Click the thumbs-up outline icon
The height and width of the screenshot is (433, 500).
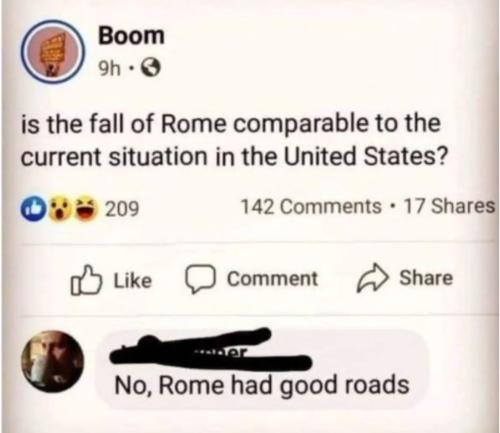(x=85, y=280)
